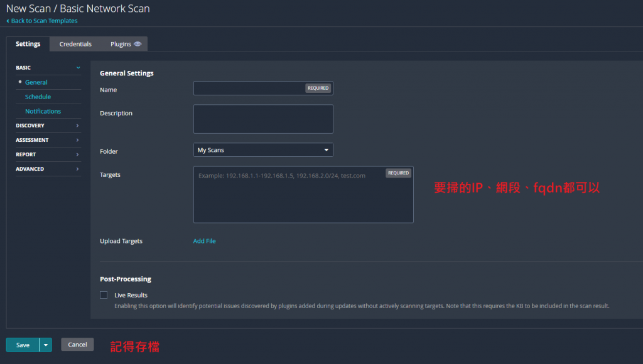
Task: Focus the scan Name input field
Action: [263, 88]
